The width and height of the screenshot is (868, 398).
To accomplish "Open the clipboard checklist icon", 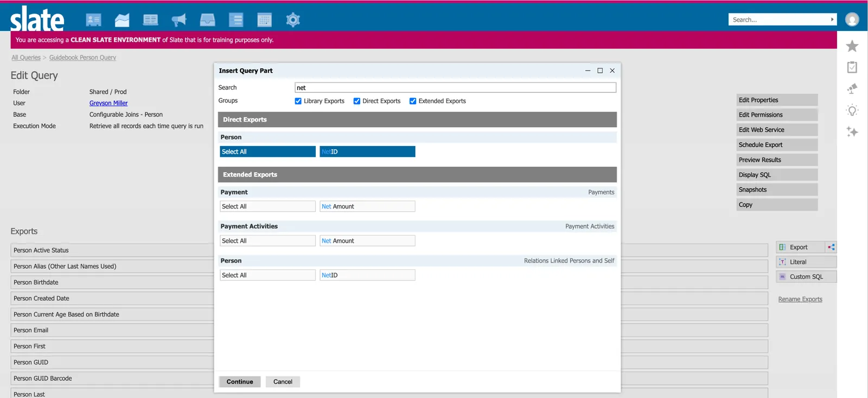I will [x=852, y=67].
